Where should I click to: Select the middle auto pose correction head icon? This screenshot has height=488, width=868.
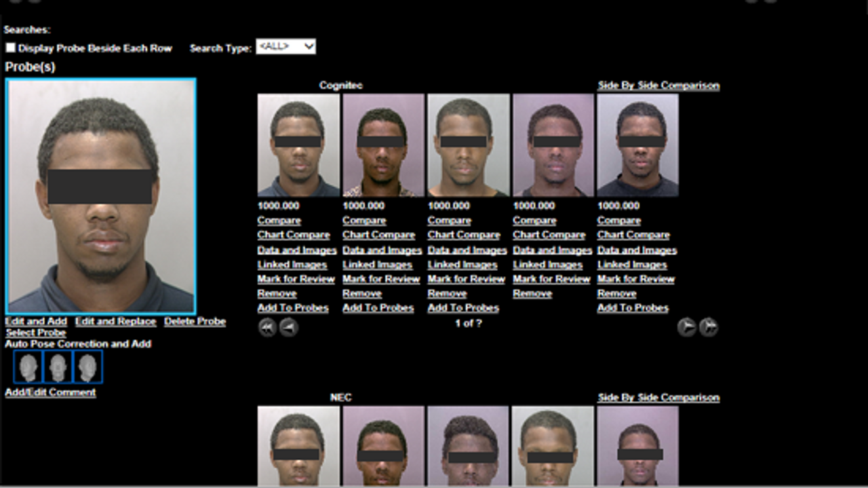pos(58,367)
